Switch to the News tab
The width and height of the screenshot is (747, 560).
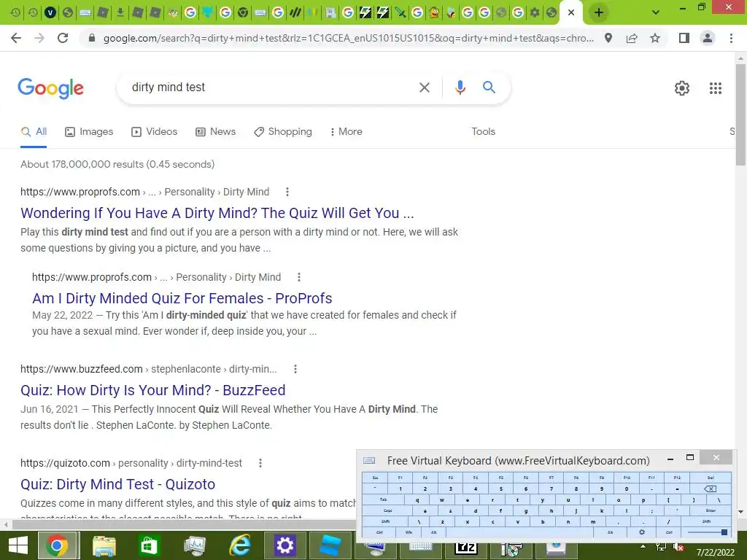(216, 131)
